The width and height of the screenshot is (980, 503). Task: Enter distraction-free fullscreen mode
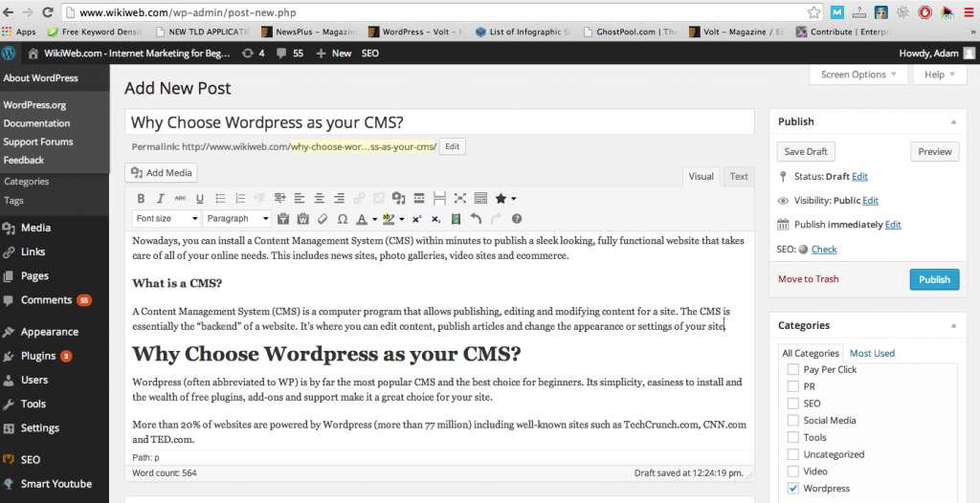[460, 199]
